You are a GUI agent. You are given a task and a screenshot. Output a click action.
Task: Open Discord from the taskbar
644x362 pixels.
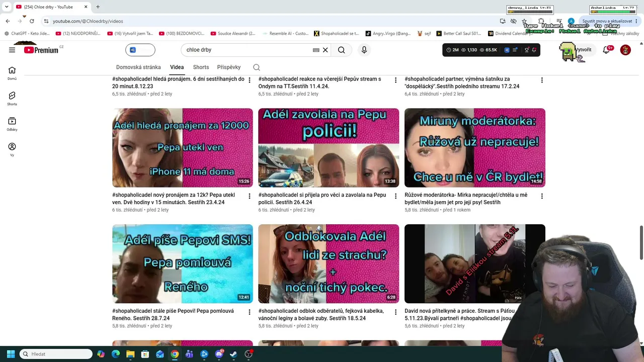click(219, 354)
